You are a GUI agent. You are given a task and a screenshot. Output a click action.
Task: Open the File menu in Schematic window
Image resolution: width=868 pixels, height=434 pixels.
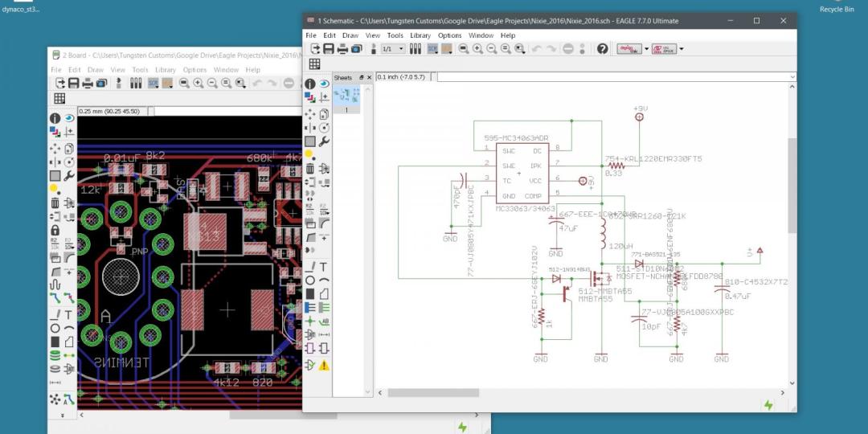point(311,35)
